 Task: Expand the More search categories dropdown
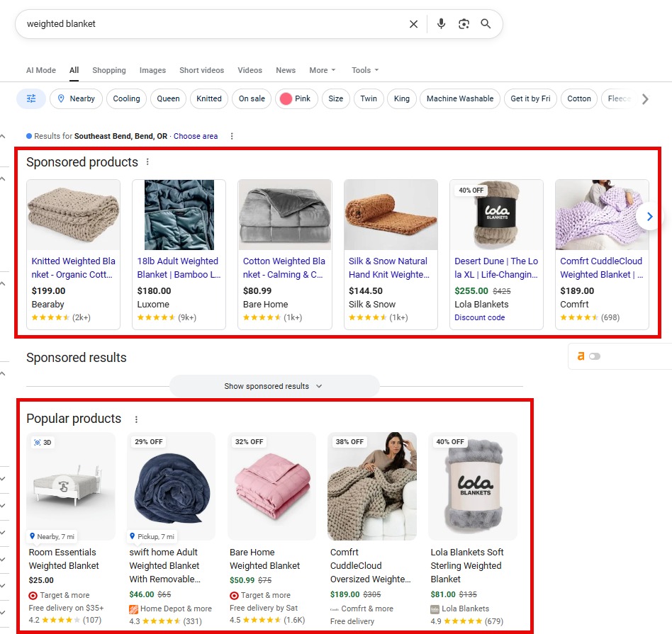pos(323,70)
